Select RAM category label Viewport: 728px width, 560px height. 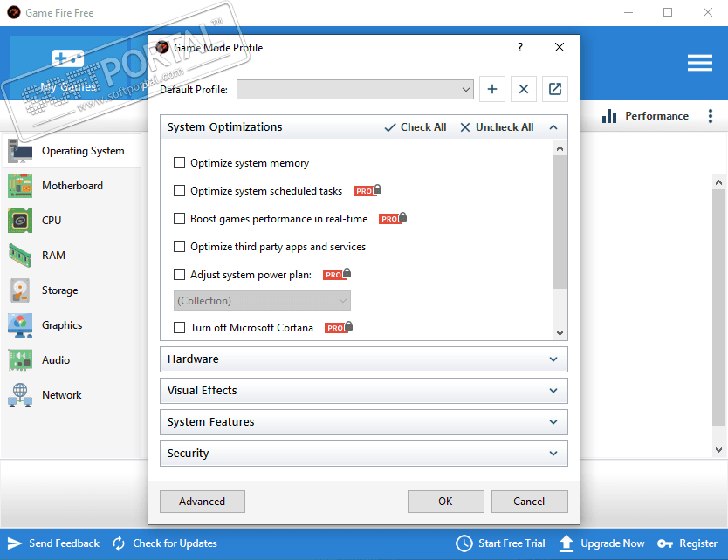point(53,256)
